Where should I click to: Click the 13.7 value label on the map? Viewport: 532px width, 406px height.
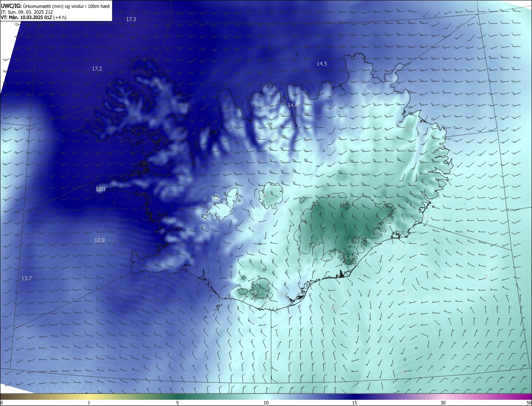point(27,279)
